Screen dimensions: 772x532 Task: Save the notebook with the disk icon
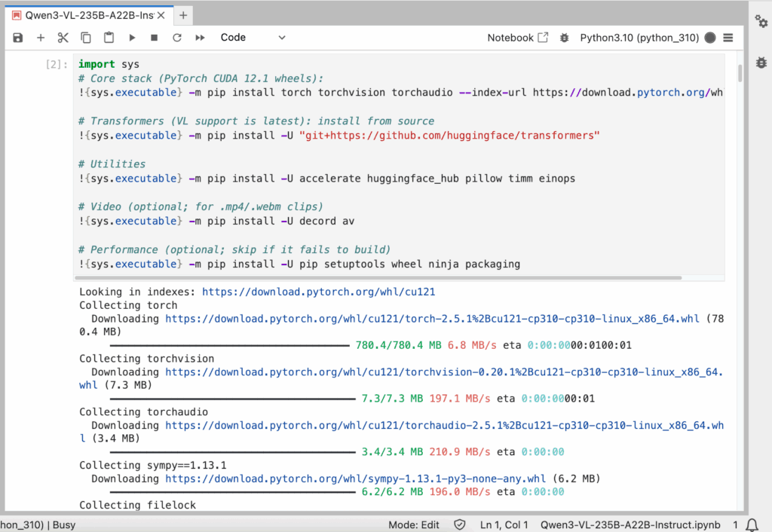(18, 38)
